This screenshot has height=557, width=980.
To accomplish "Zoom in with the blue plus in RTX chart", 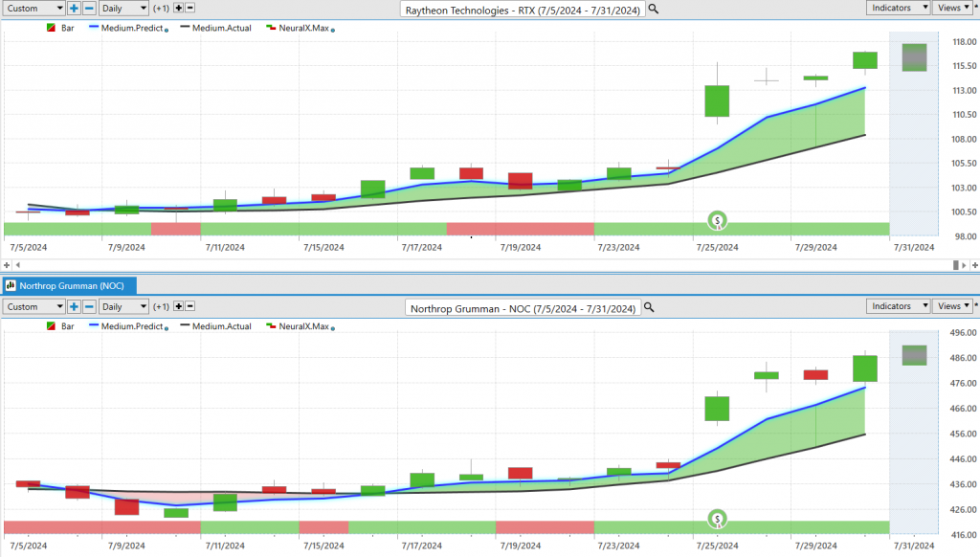I will click(74, 8).
